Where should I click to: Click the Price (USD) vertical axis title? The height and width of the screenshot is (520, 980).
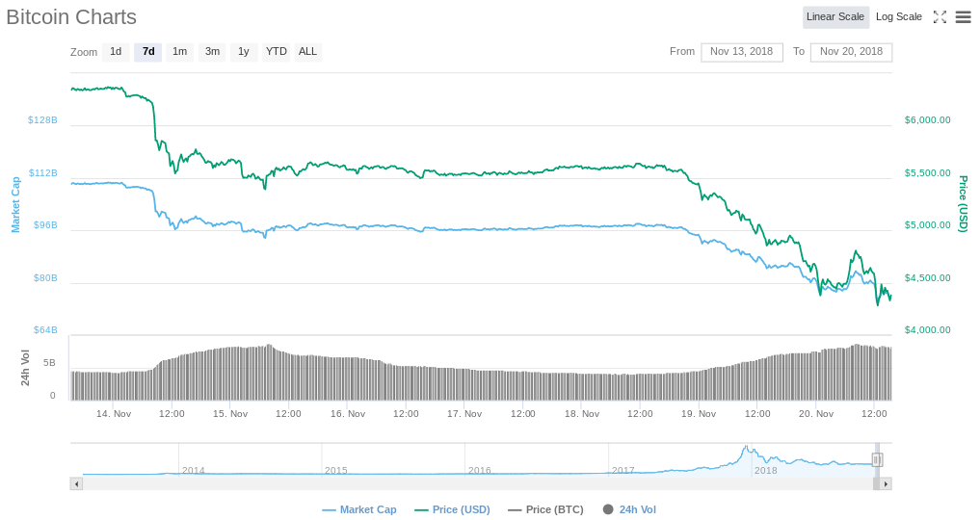coord(963,203)
